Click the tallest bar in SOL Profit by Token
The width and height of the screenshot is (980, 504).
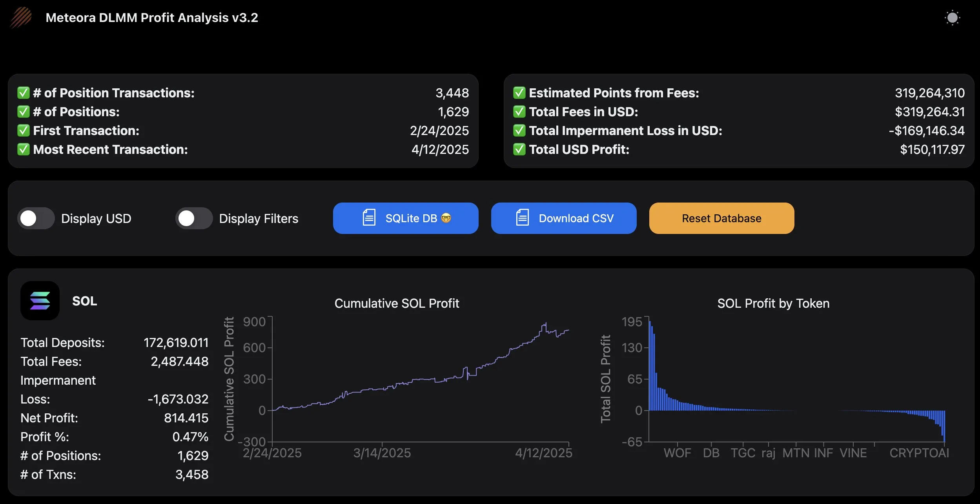(x=650, y=366)
